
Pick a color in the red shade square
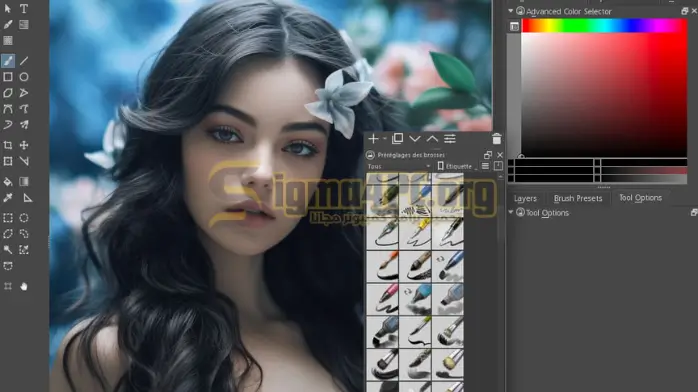click(604, 95)
